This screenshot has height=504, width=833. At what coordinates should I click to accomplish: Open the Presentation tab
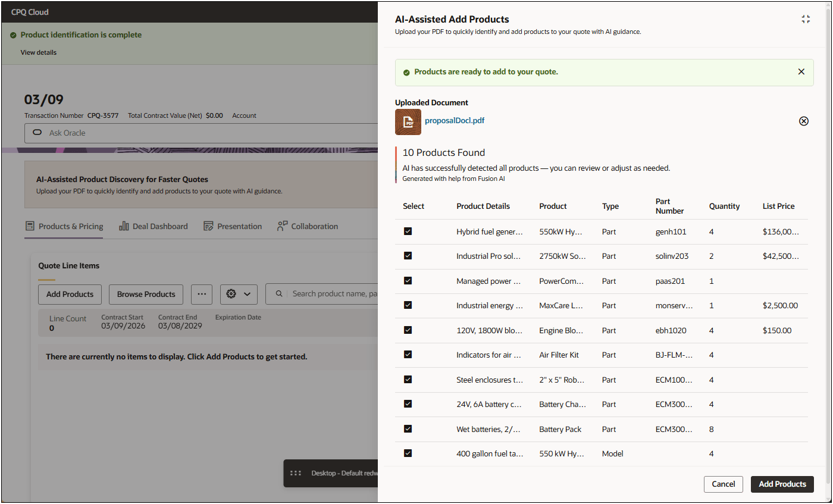pos(233,227)
